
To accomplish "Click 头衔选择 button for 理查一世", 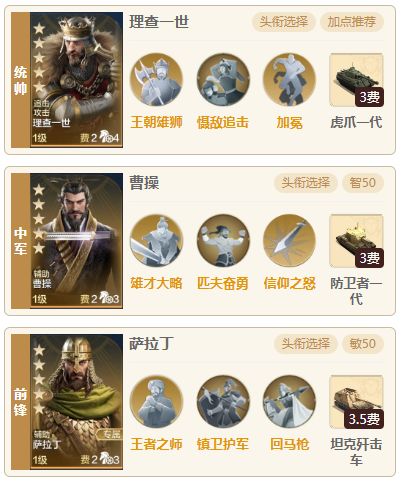I will click(283, 22).
